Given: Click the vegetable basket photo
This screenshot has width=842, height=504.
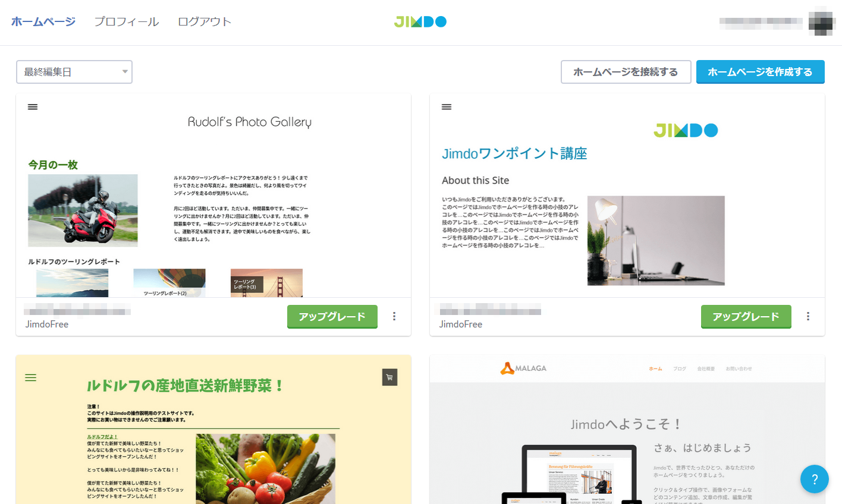Looking at the screenshot, I should pos(266,469).
